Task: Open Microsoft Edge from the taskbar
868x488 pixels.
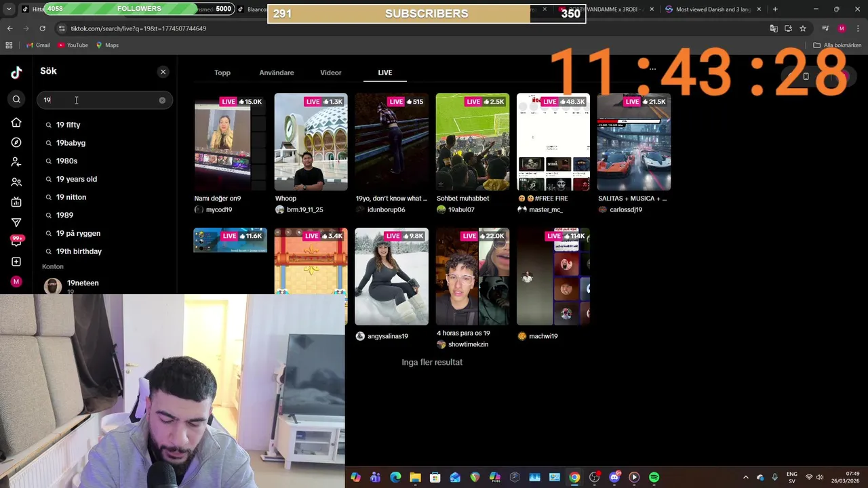Action: click(395, 477)
